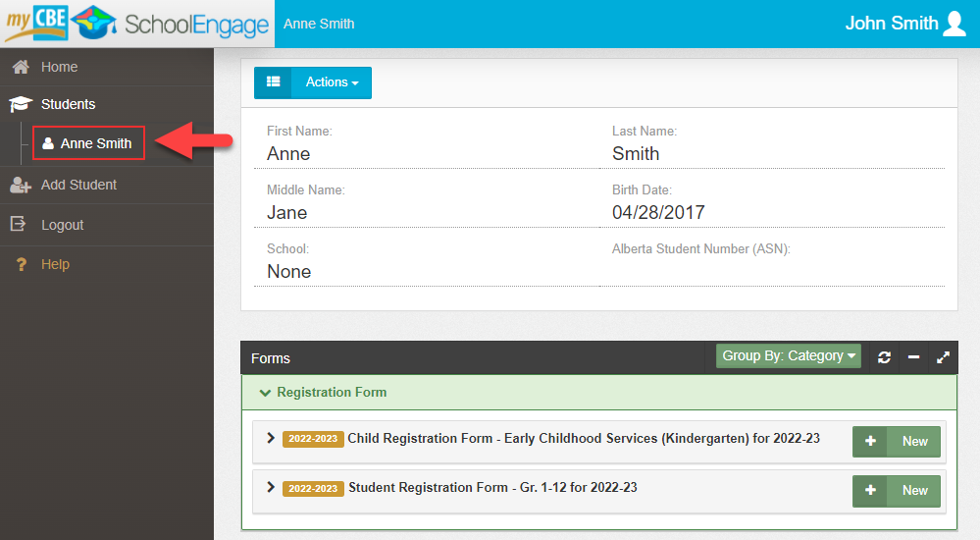Click Logout in the sidebar
980x540 pixels.
62,225
